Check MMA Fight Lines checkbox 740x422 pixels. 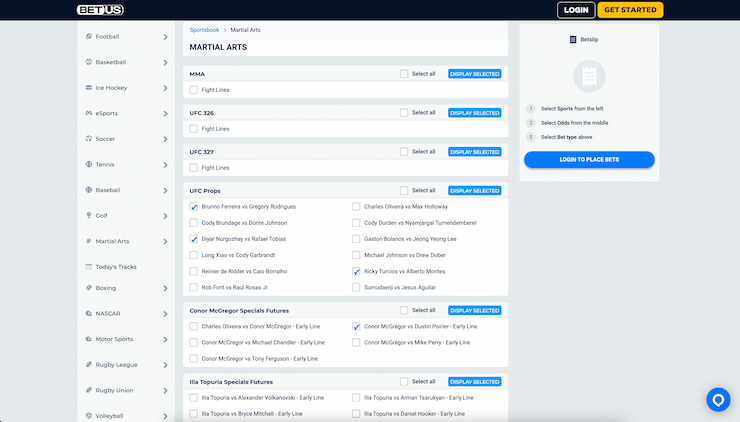(193, 90)
